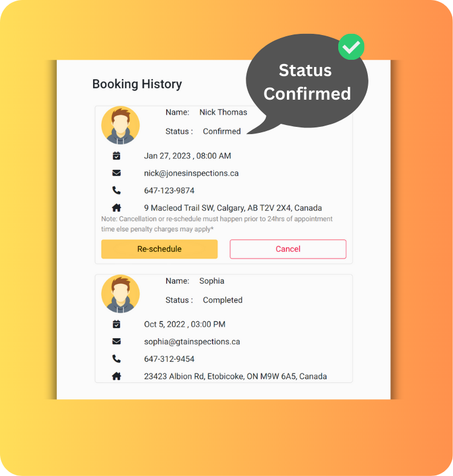Click the calendar icon beside Jan 27, 2023
The width and height of the screenshot is (453, 476).
(x=117, y=156)
